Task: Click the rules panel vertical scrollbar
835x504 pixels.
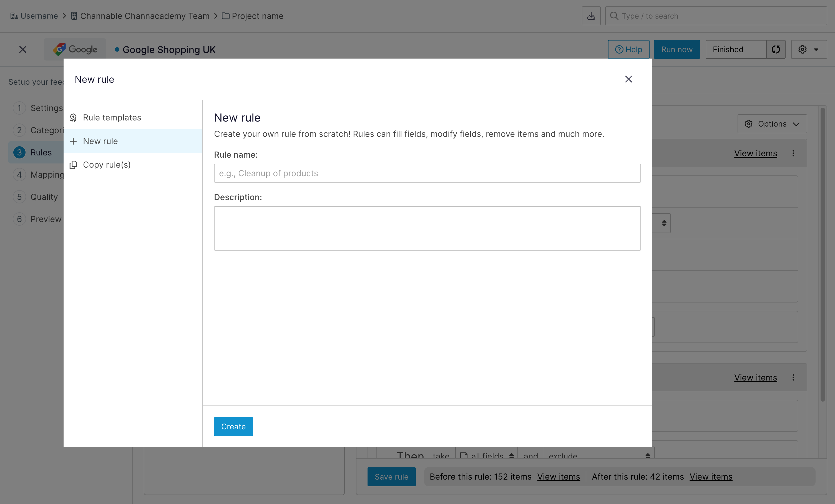Action: coord(823,255)
